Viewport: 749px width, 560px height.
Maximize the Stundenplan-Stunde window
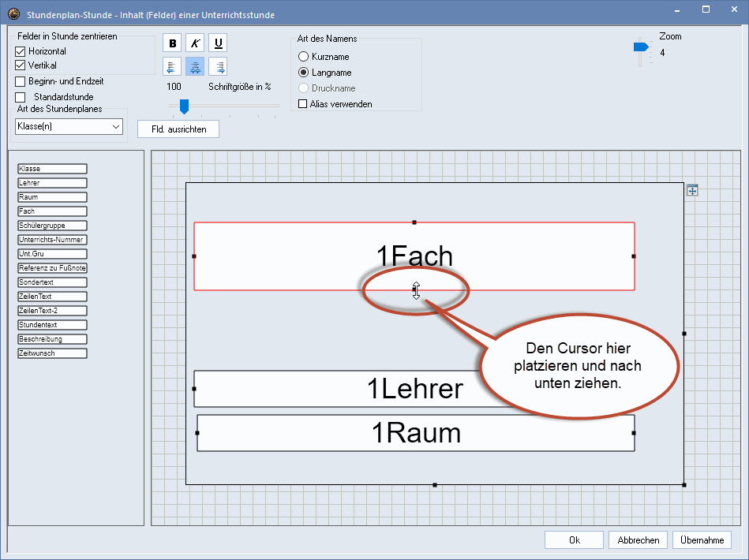706,9
